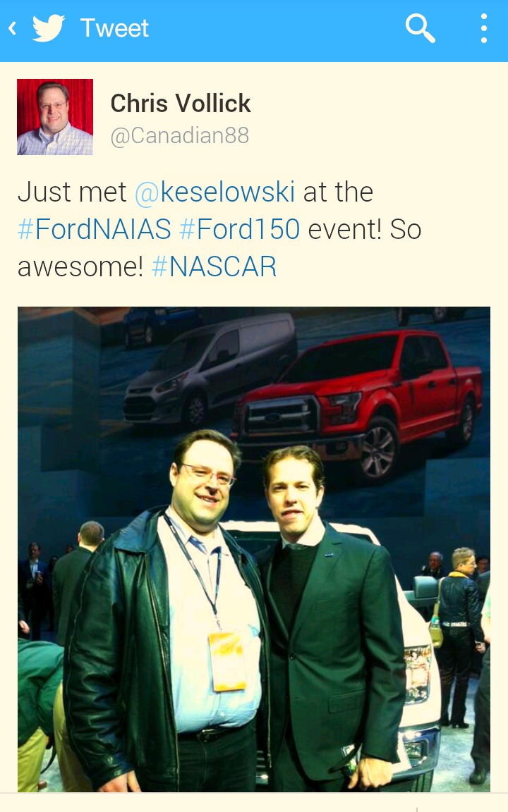Tap the Twitter bird logo
Screen dimensions: 508x812
point(48,28)
